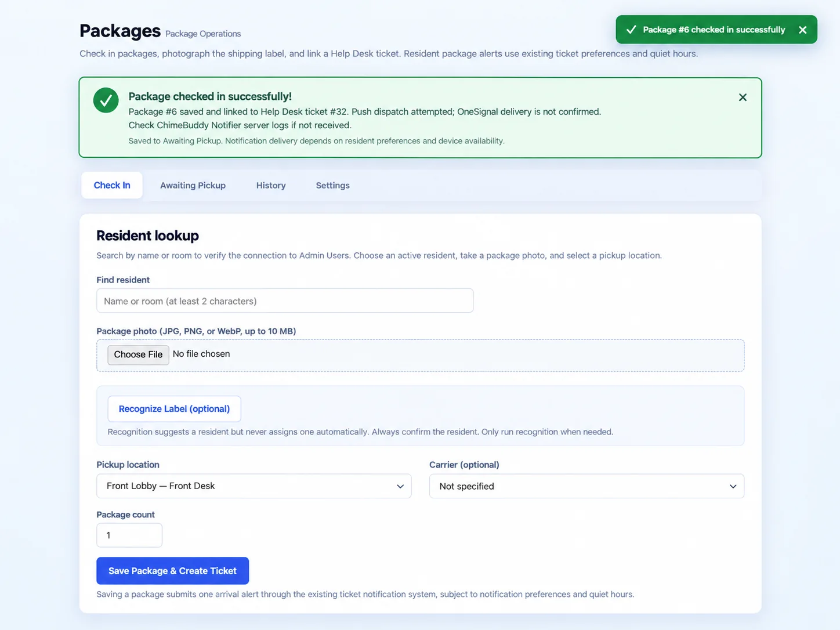The width and height of the screenshot is (840, 630).
Task: Switch to the Check In tab
Action: pyautogui.click(x=112, y=185)
